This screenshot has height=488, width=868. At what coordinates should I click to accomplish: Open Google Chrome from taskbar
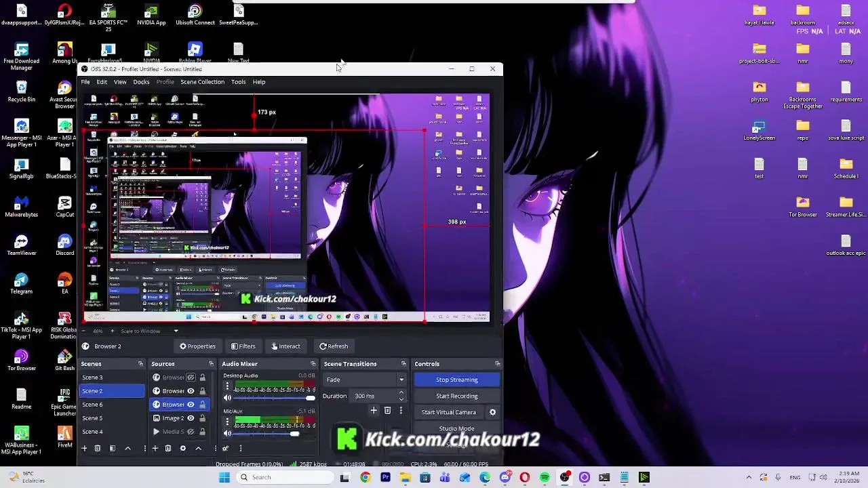pos(365,477)
